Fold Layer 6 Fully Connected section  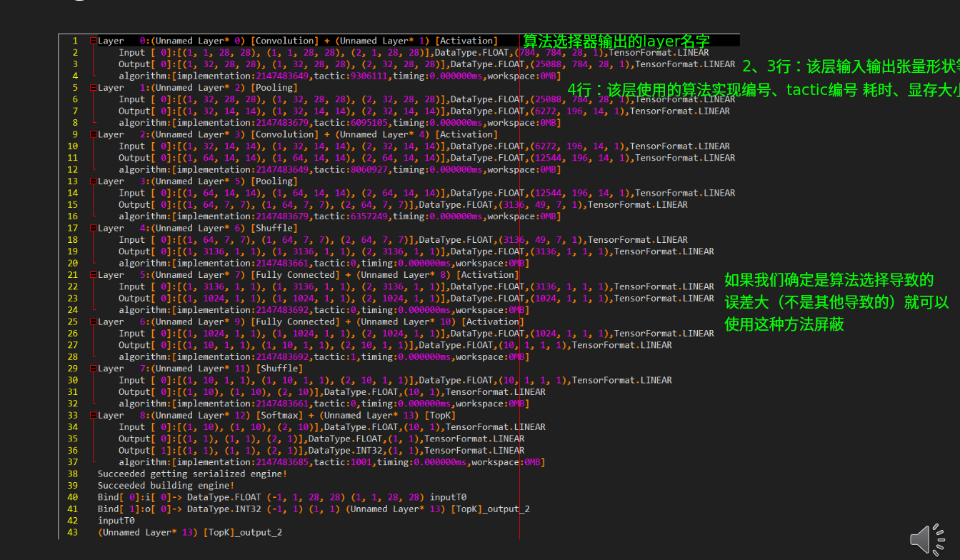click(93, 321)
